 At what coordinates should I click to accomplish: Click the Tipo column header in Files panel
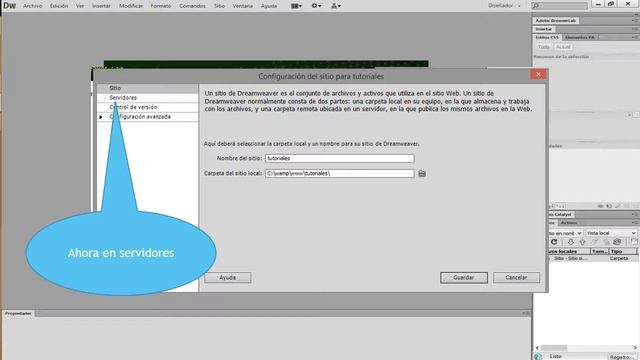pos(623,251)
